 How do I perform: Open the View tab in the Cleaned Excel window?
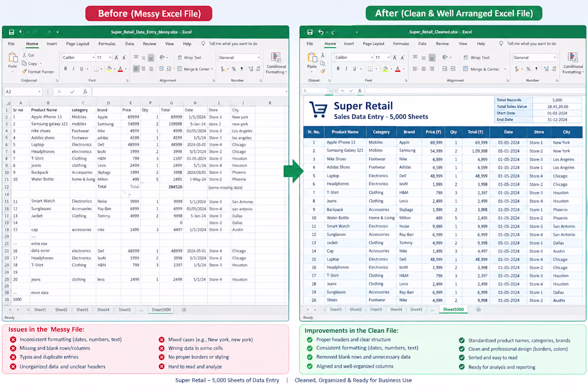click(463, 44)
